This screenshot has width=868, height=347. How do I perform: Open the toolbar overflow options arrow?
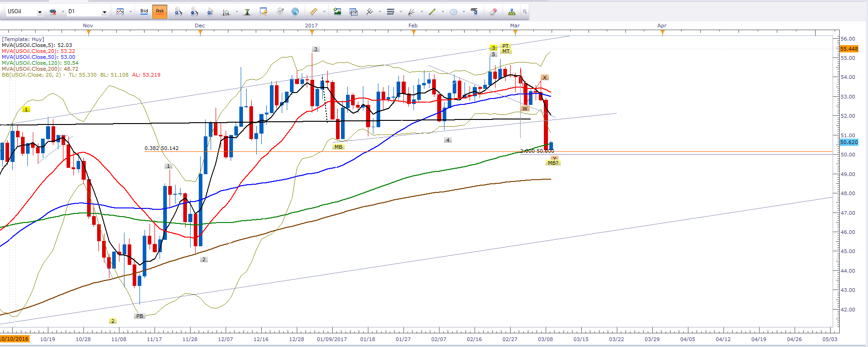pyautogui.click(x=525, y=11)
